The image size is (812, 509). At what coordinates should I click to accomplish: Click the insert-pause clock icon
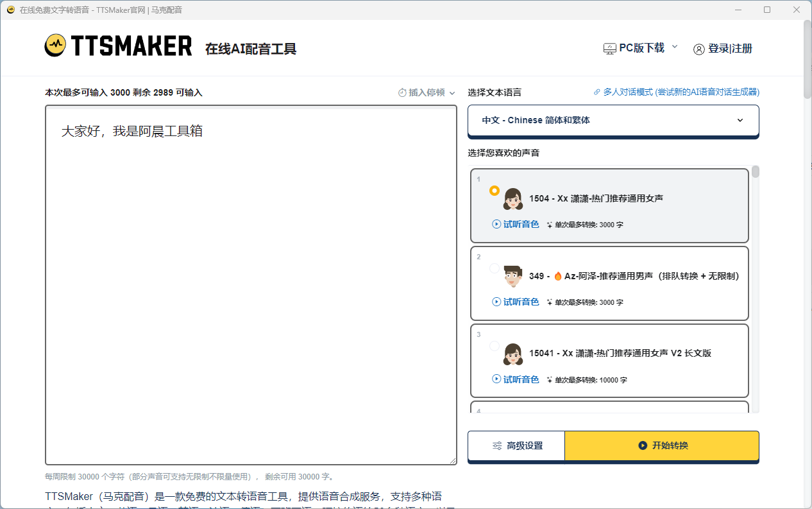402,92
